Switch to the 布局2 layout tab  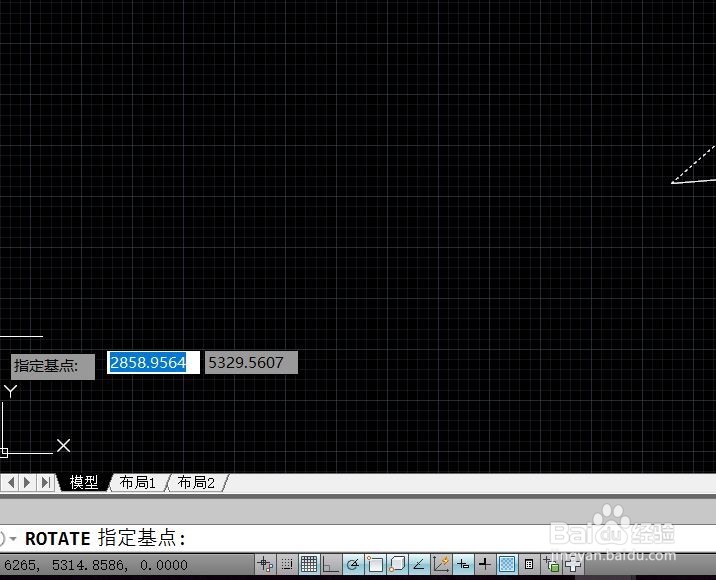(x=196, y=482)
